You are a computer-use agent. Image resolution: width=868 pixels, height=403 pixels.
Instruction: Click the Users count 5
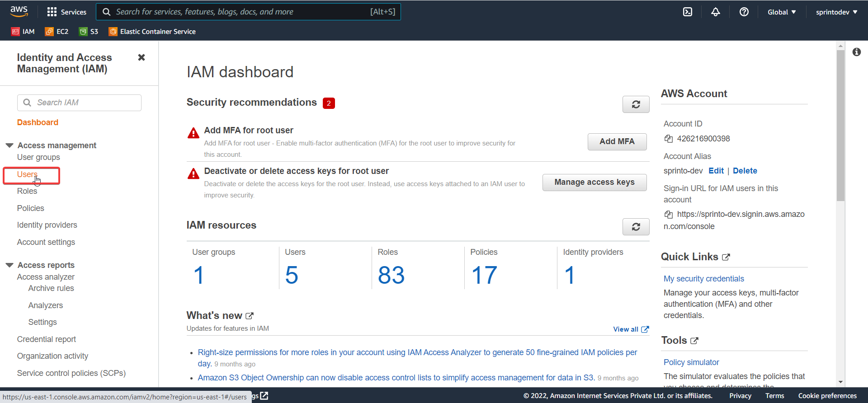292,275
